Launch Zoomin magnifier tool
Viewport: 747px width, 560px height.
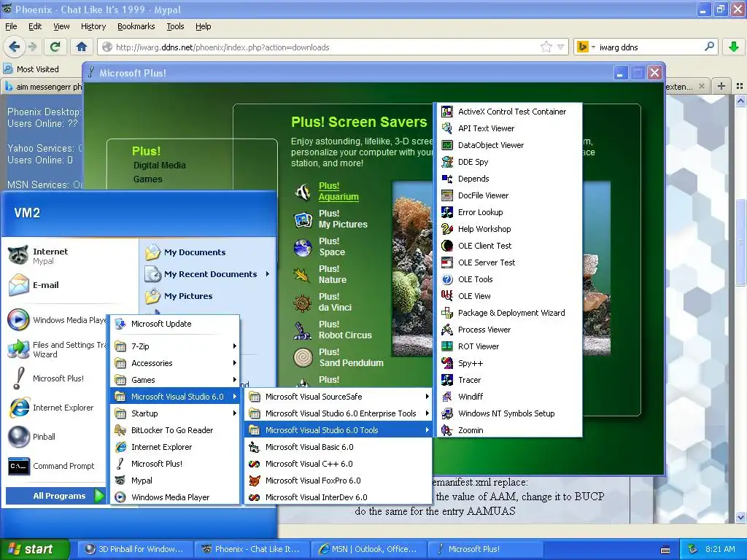(509, 430)
